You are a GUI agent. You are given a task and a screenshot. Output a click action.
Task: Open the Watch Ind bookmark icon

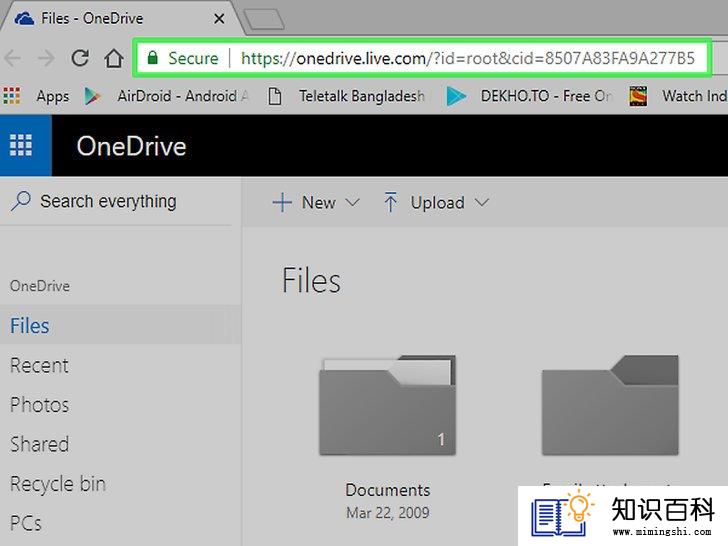pyautogui.click(x=638, y=96)
